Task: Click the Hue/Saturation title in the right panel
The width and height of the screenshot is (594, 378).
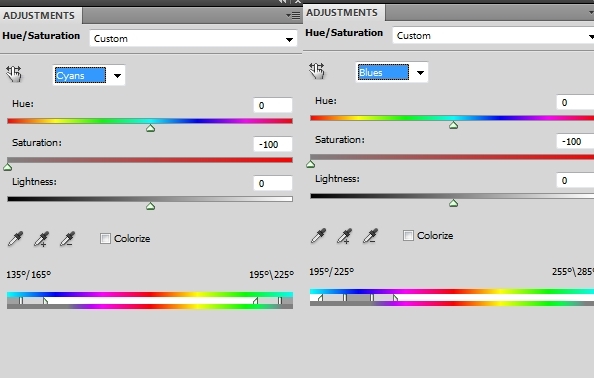Action: 344,33
